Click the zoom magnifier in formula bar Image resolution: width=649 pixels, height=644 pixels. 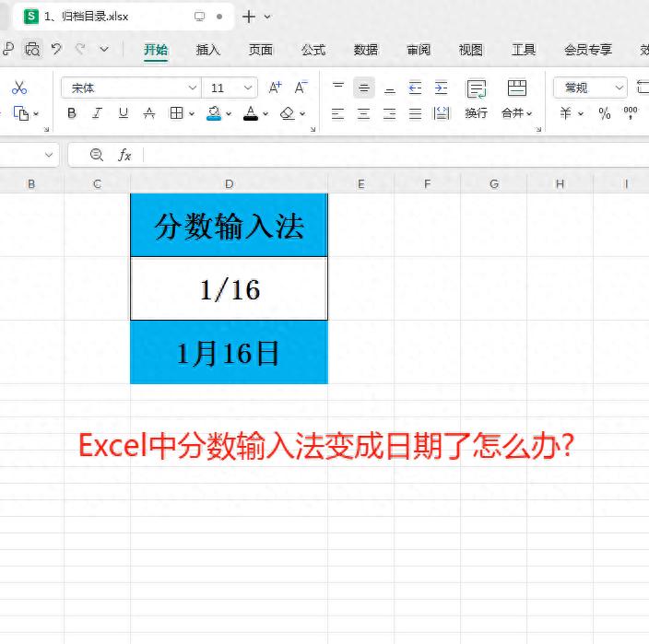(97, 155)
